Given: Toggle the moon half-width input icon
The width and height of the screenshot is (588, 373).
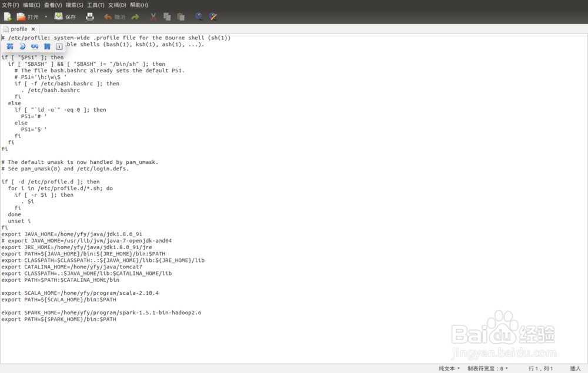Looking at the screenshot, I should [22, 46].
